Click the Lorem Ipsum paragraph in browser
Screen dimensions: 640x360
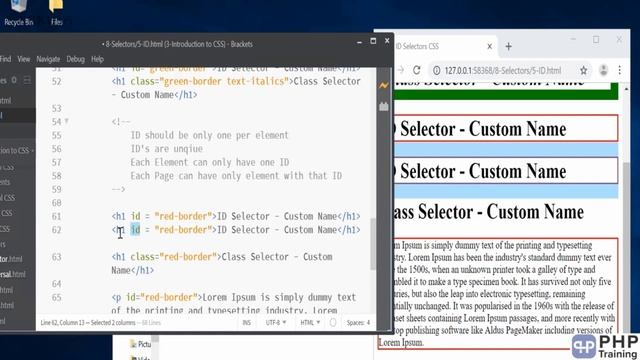tap(499, 293)
